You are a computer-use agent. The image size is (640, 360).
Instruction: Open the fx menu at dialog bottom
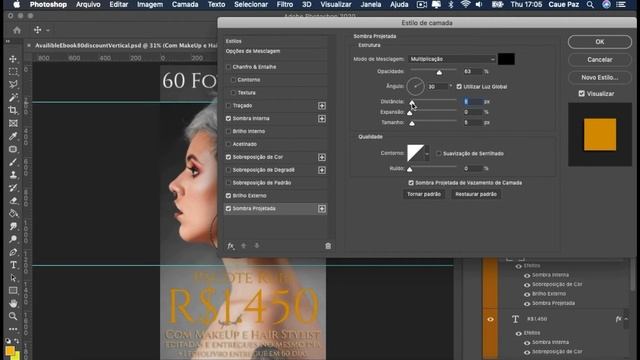[x=231, y=246]
